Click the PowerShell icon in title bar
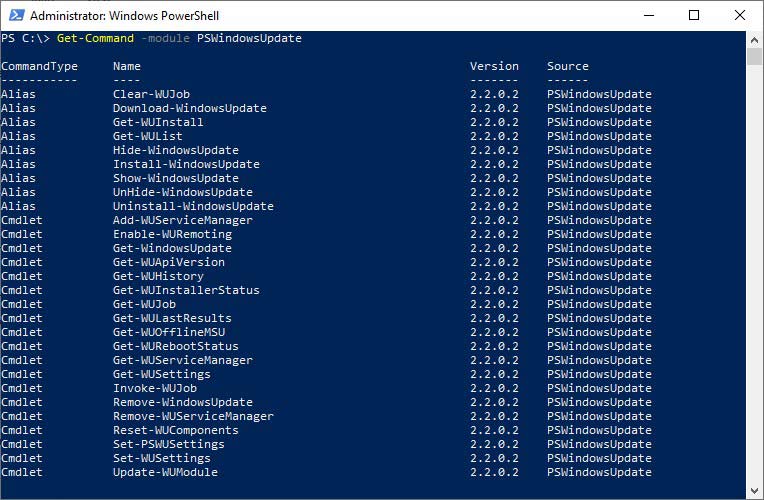 [15, 15]
